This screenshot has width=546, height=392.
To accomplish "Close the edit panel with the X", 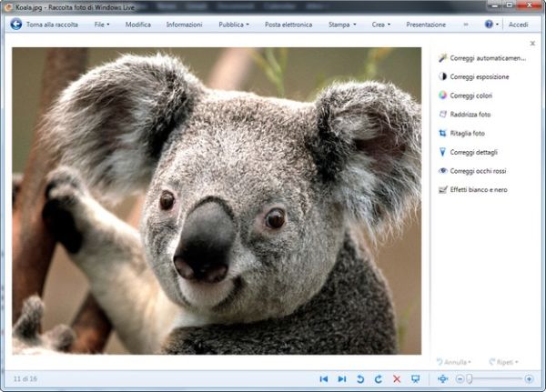I will coord(532,43).
